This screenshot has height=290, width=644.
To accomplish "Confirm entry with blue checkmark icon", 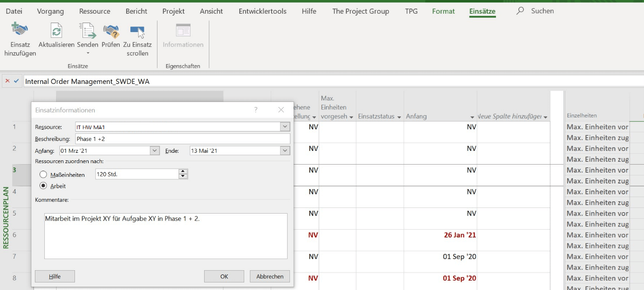I will (x=17, y=81).
